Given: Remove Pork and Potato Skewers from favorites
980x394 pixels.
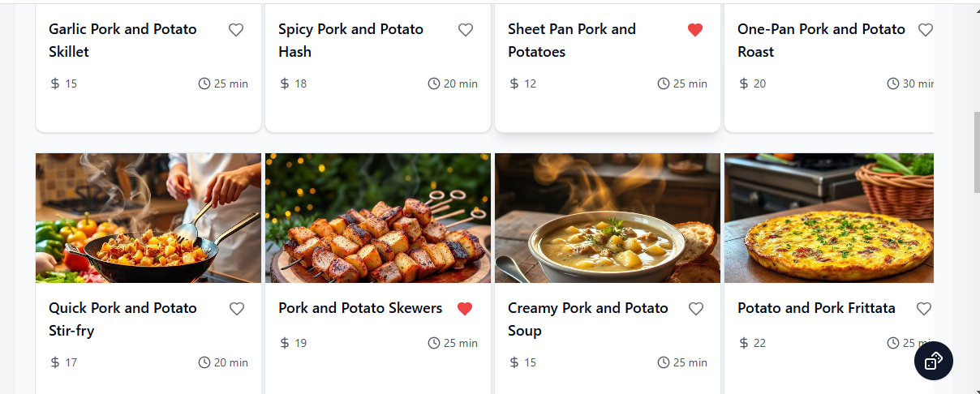Looking at the screenshot, I should click(x=465, y=309).
